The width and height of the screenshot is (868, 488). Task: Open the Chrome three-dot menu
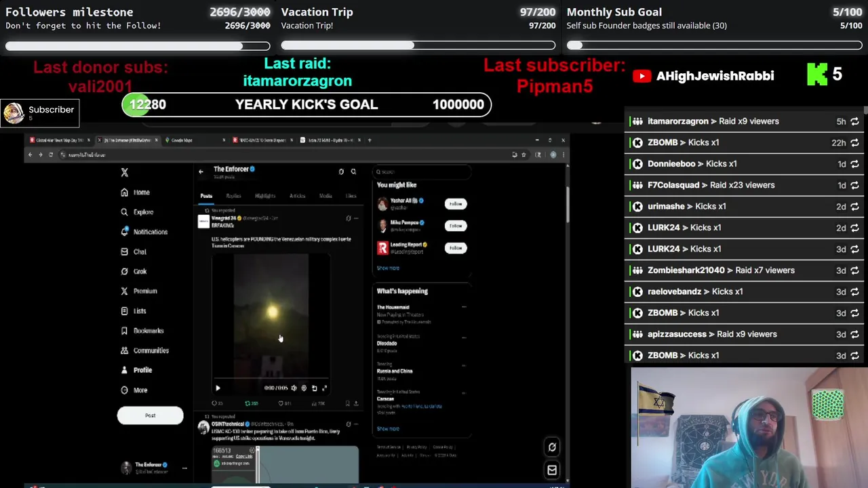click(x=563, y=155)
